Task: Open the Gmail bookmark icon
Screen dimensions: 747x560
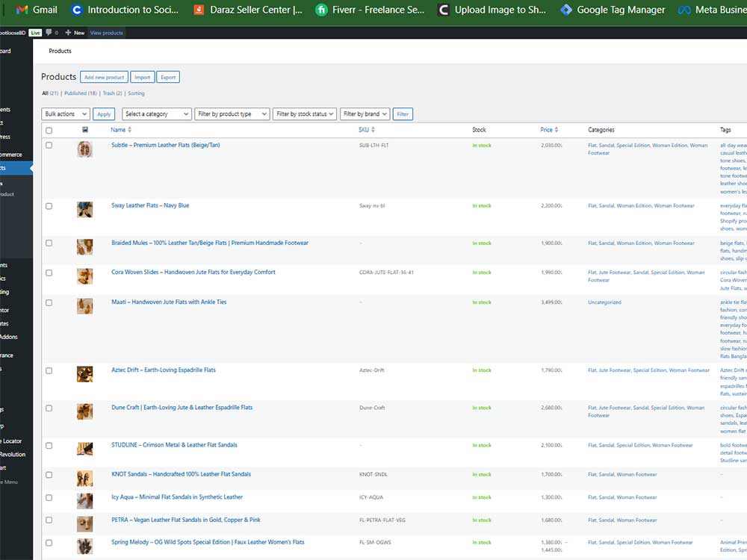Action: pos(22,10)
